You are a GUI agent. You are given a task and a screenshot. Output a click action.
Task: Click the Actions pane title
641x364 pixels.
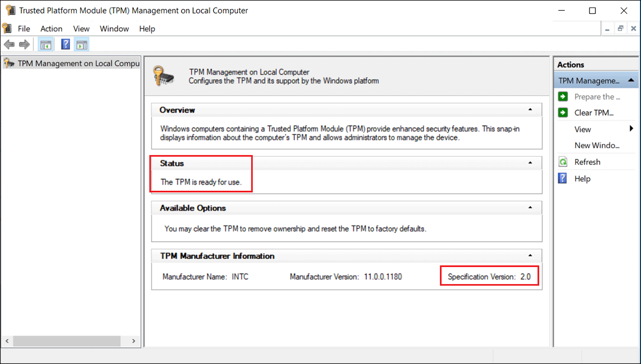(x=571, y=64)
